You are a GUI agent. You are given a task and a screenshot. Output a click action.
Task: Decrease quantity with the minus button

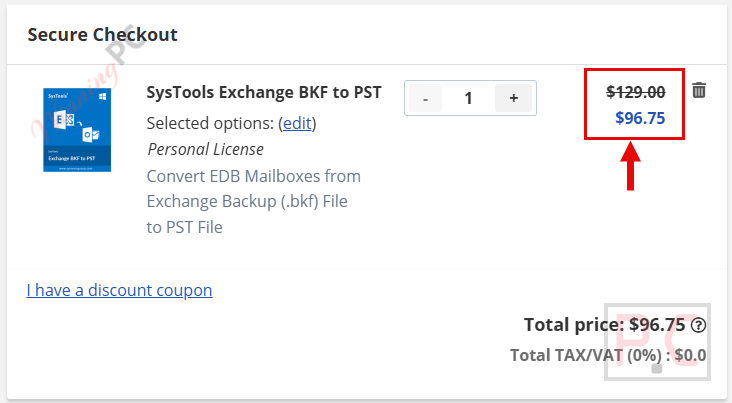pyautogui.click(x=425, y=98)
